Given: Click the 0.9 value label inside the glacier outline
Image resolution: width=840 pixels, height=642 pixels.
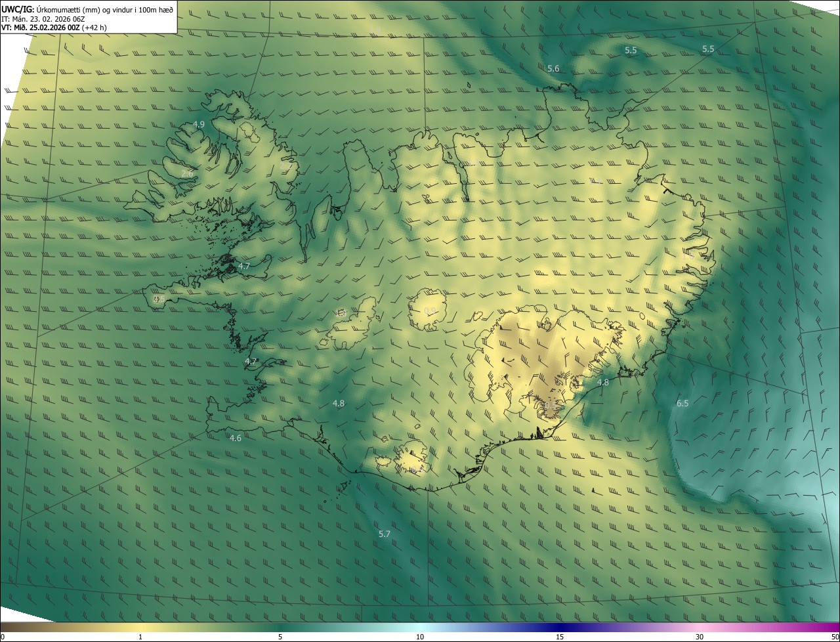Looking at the screenshot, I should click(430, 311).
